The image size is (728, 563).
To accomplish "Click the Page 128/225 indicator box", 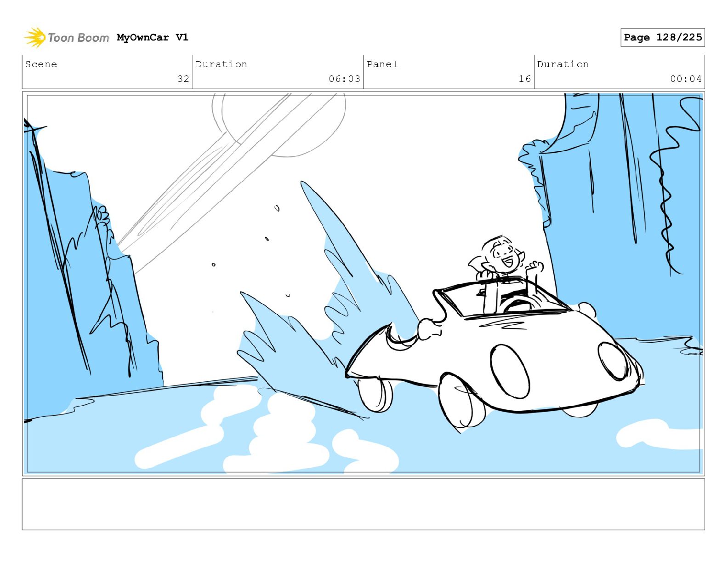I will pyautogui.click(x=662, y=37).
